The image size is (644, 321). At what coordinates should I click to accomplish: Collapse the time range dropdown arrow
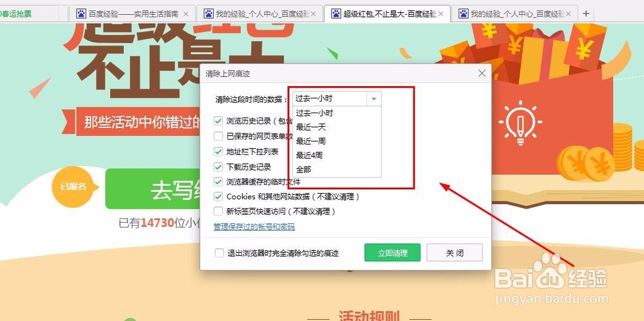(x=374, y=98)
